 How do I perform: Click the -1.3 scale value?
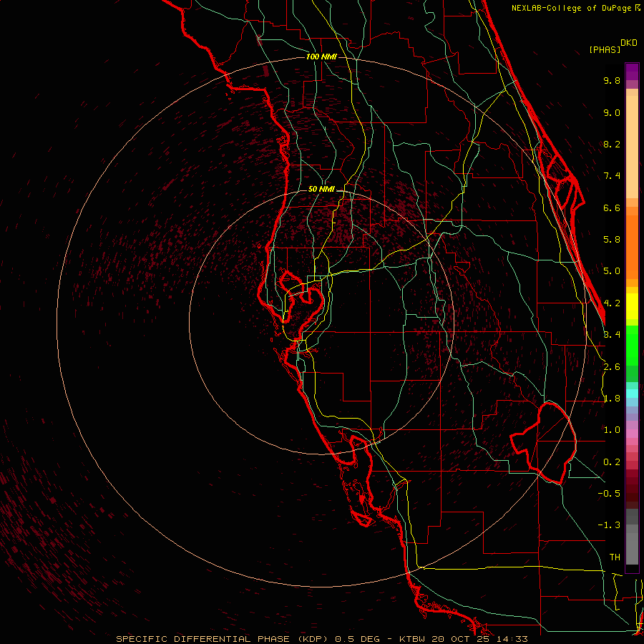(609, 525)
